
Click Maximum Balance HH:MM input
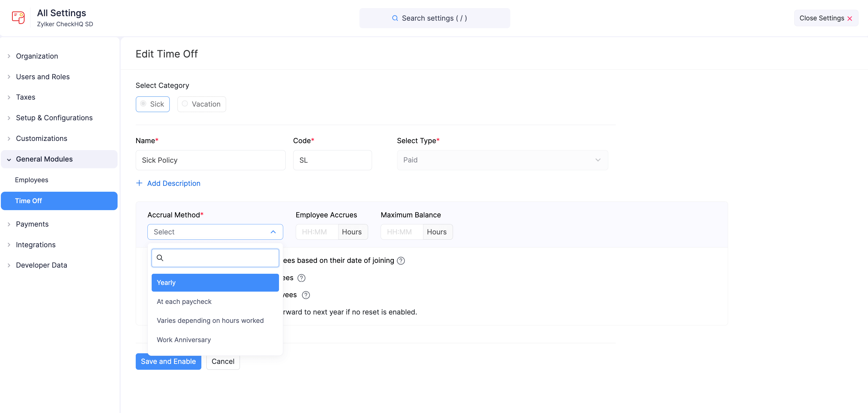[402, 232]
